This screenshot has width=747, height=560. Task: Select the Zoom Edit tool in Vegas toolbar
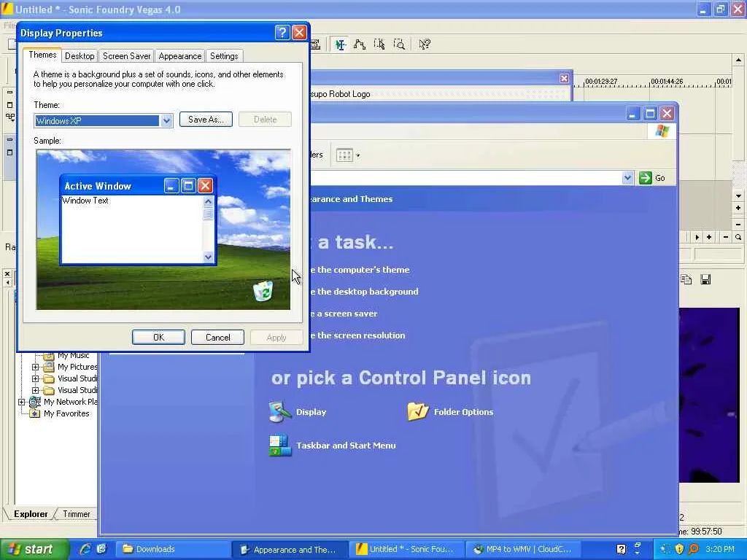pyautogui.click(x=399, y=44)
